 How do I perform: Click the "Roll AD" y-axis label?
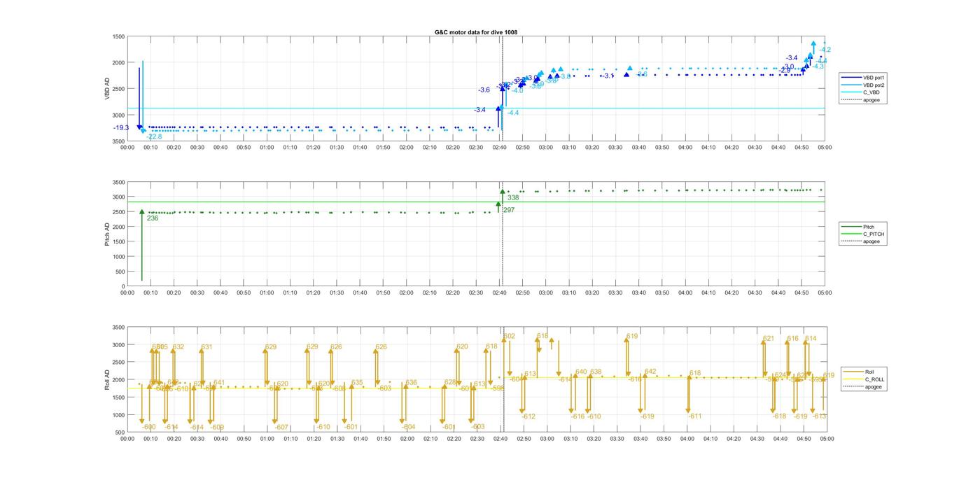107,379
